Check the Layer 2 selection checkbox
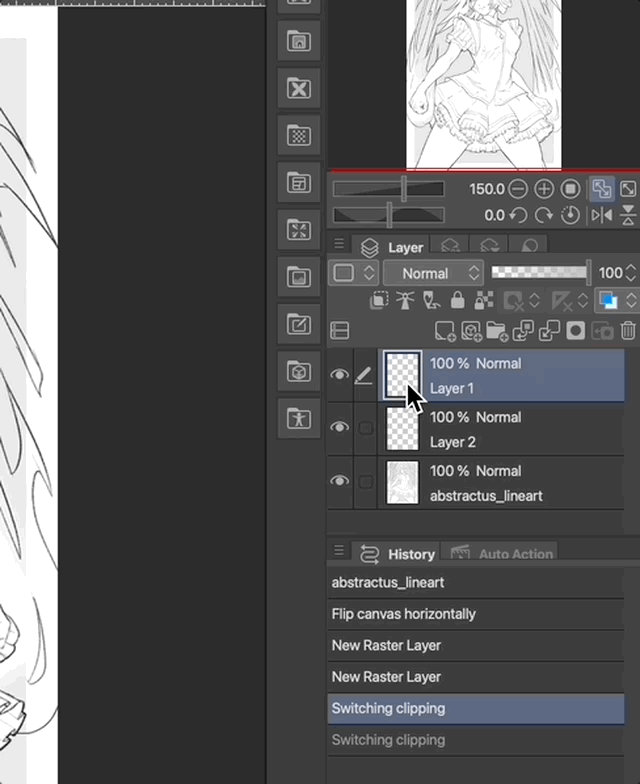 [366, 428]
